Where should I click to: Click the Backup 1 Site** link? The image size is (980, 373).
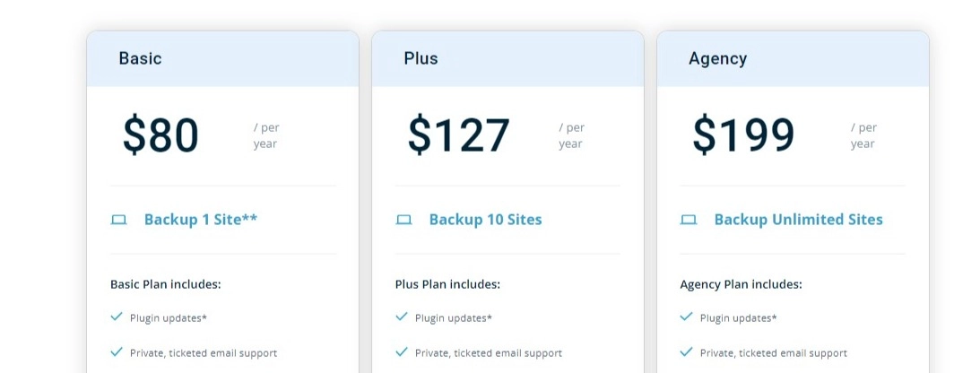(201, 220)
